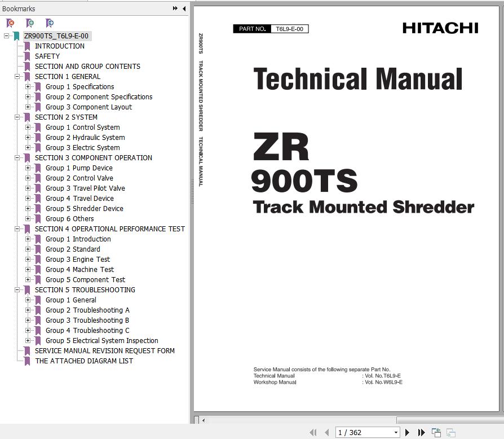
Task: Go to the next page
Action: click(x=407, y=433)
